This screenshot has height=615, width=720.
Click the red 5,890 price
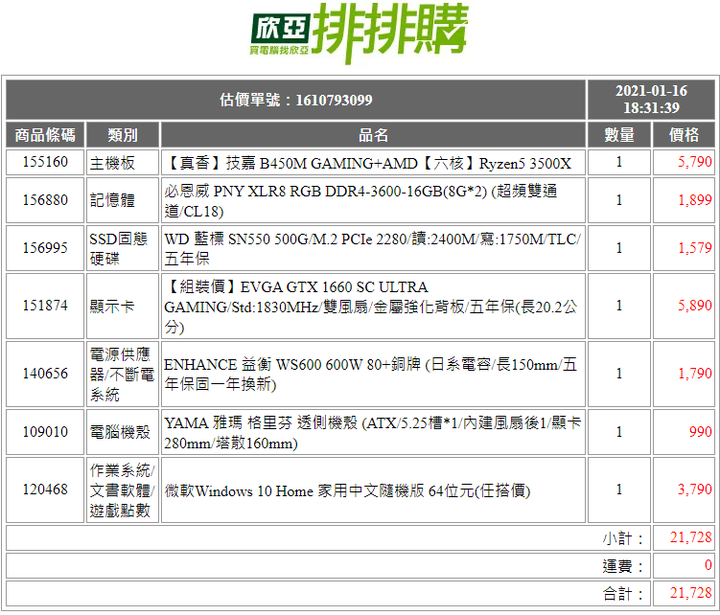click(695, 305)
